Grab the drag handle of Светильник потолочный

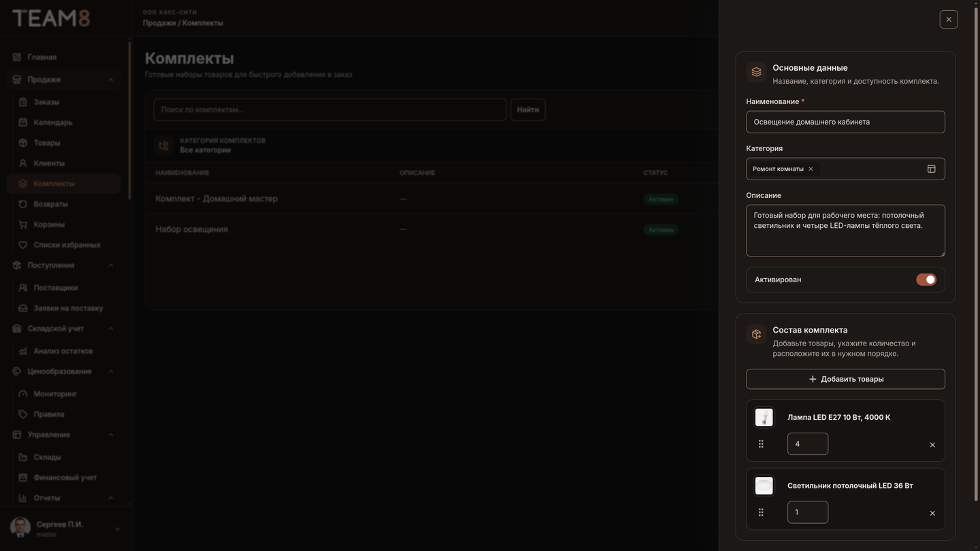tap(761, 512)
